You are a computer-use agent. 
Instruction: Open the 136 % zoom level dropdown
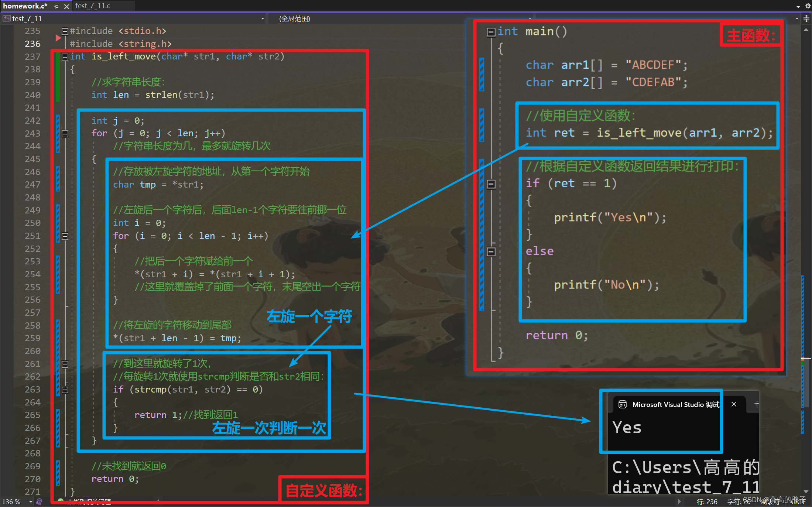click(x=31, y=501)
